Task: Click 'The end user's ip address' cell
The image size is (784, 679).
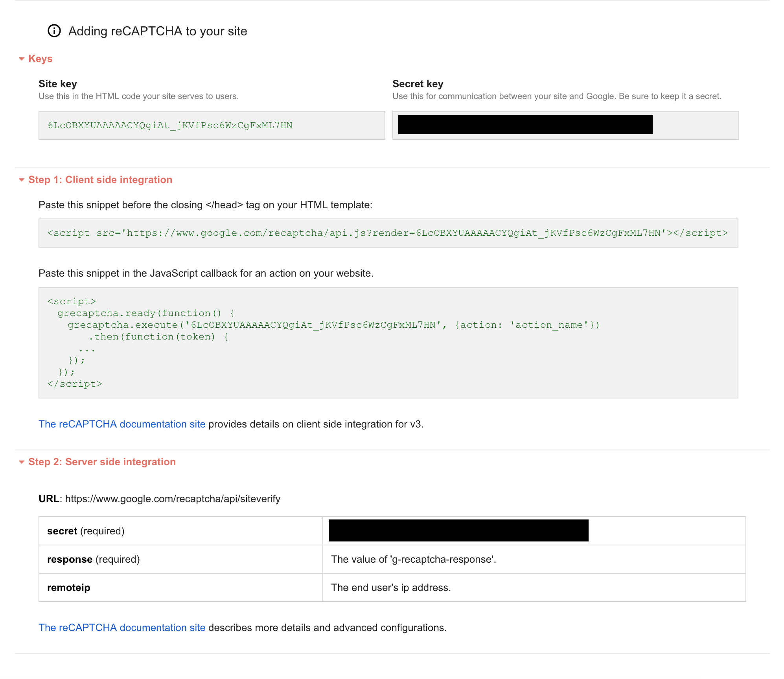Action: click(x=391, y=587)
